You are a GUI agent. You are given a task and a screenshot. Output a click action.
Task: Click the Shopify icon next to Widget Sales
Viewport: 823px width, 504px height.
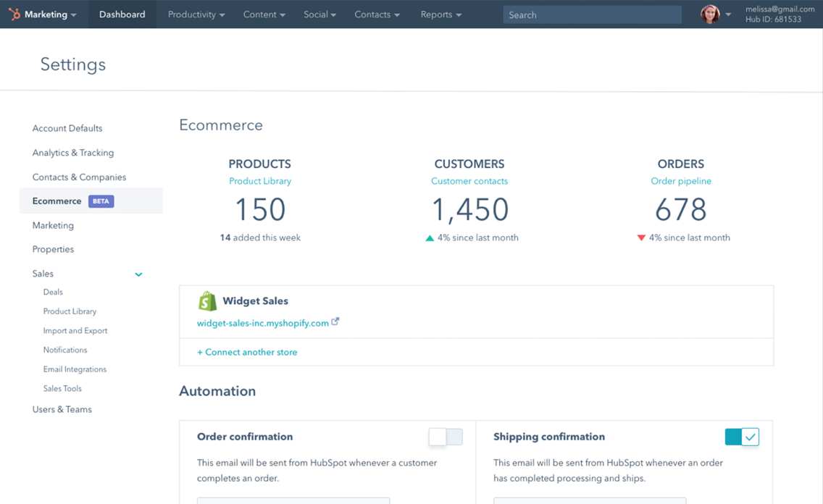(207, 301)
